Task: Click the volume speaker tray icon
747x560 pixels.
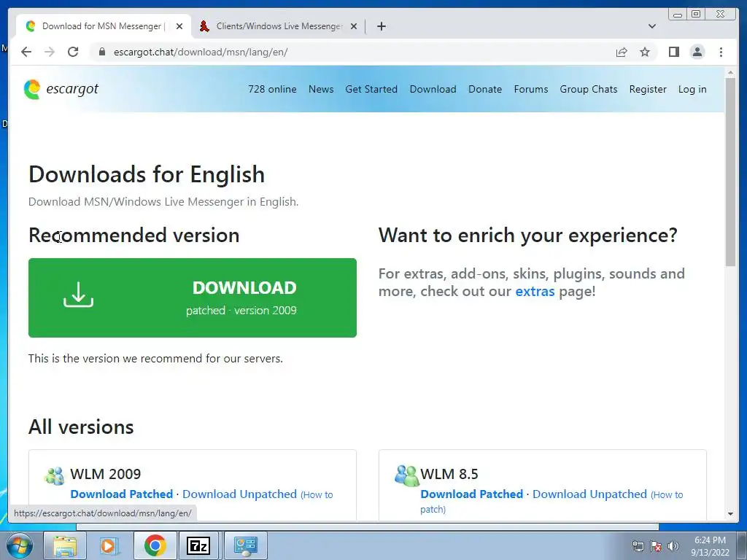Action: click(673, 546)
